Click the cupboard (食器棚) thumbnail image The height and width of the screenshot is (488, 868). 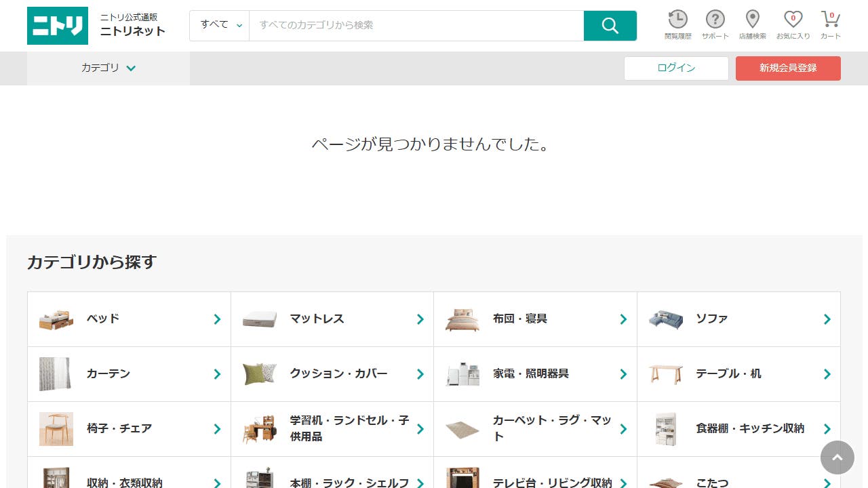[666, 429]
